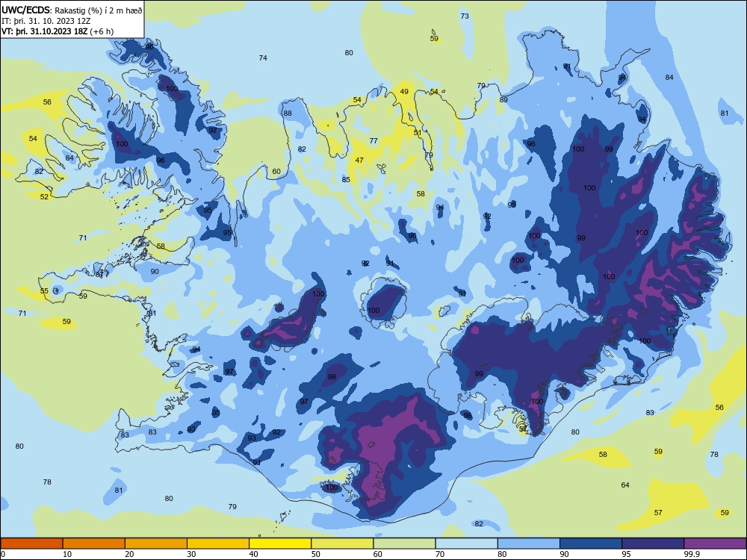747x560 pixels.
Task: Click the humidity value 57 on the map
Action: 658,513
